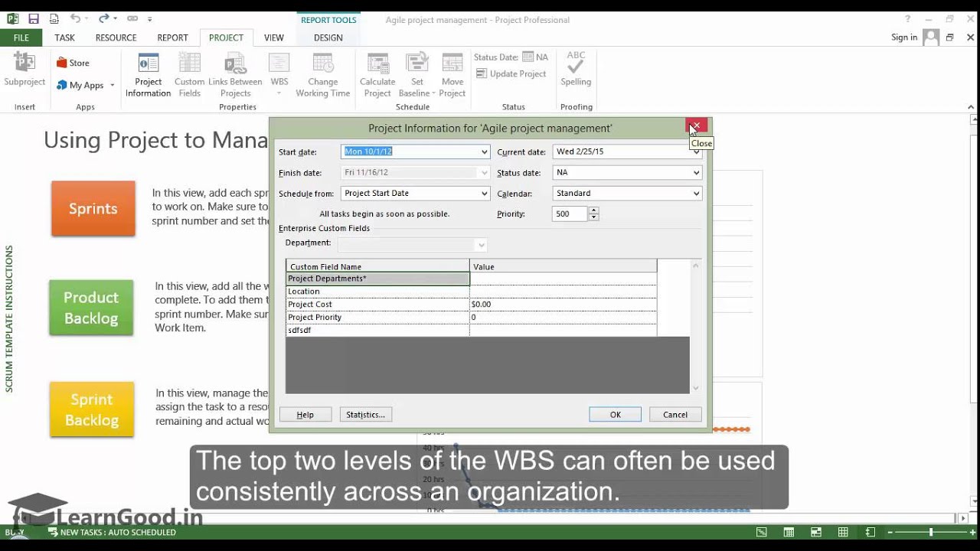Image resolution: width=980 pixels, height=551 pixels.
Task: Click the user account avatar icon
Action: point(931,37)
